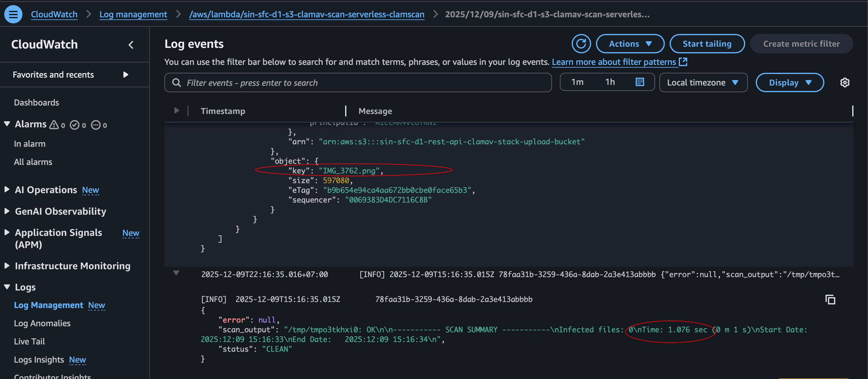Screen dimensions: 868x379
Task: Open the Display dropdown
Action: (x=789, y=82)
